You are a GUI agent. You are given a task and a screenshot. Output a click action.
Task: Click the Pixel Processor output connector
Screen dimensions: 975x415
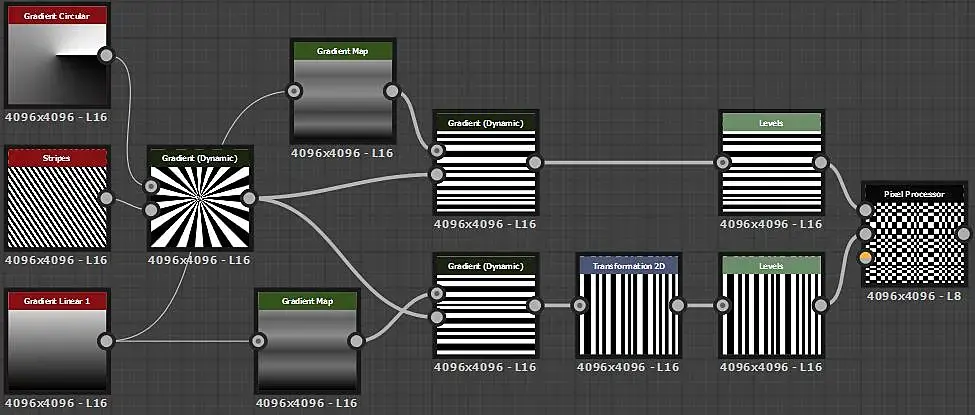[963, 234]
